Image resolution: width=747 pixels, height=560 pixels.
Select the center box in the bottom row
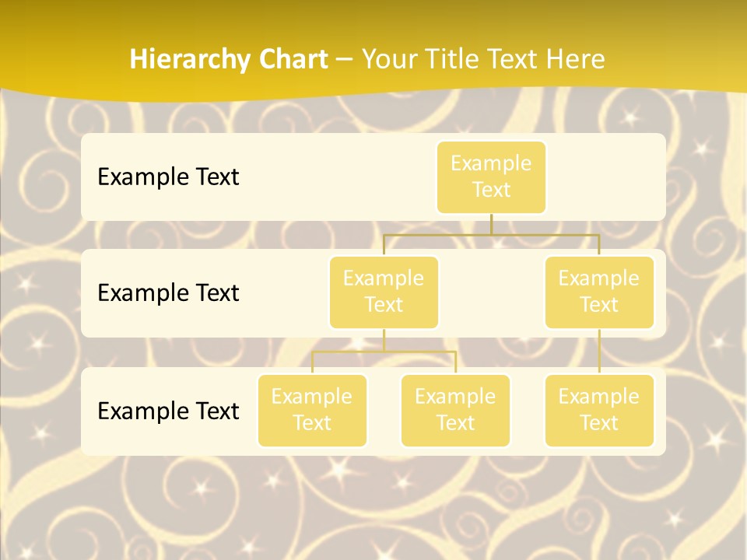tap(455, 411)
